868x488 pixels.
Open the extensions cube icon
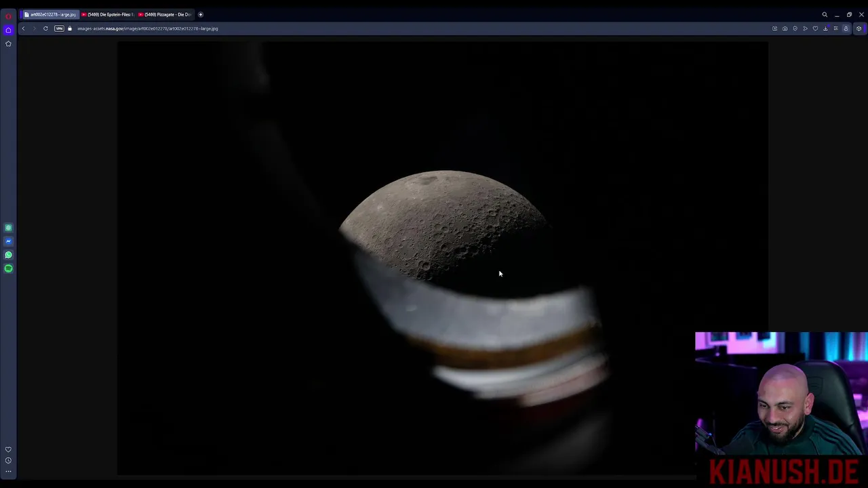pyautogui.click(x=859, y=28)
